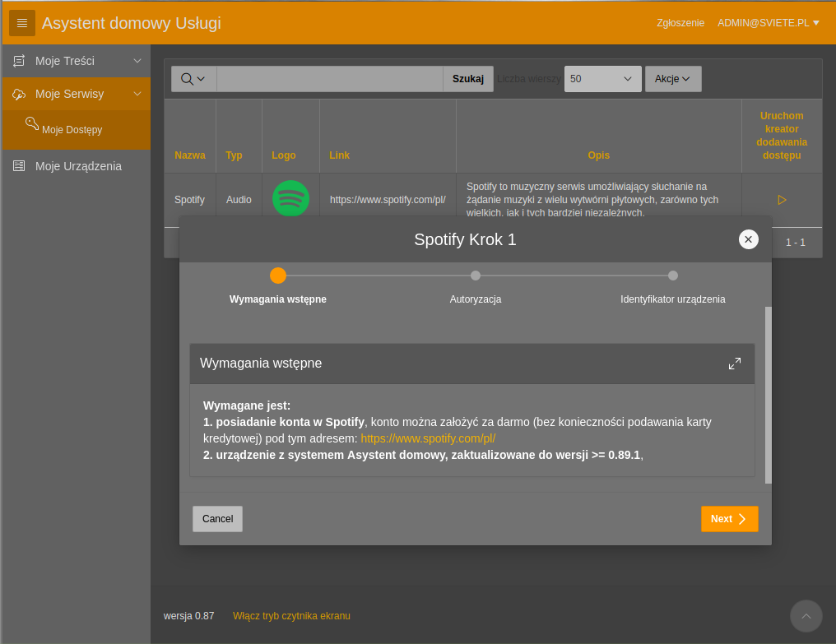
Task: Open the search column selector magnifier
Action: click(193, 79)
